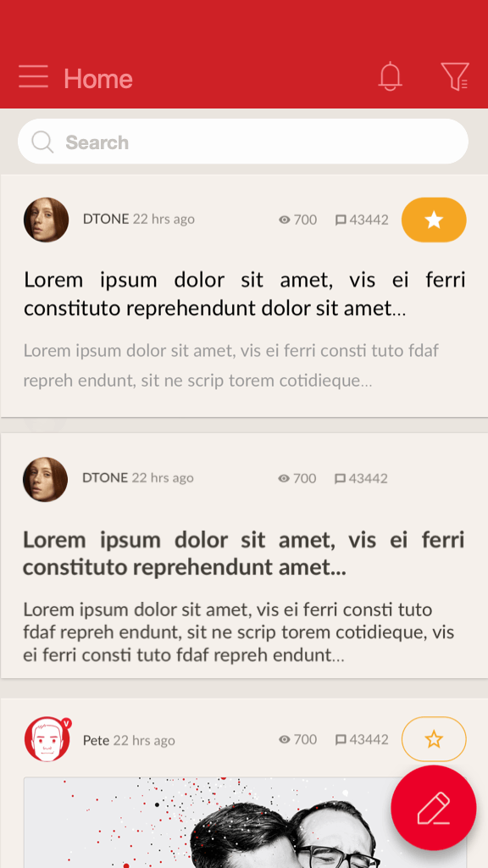Unstar the first DTONE post
Screen dimensions: 488x868
pos(434,220)
